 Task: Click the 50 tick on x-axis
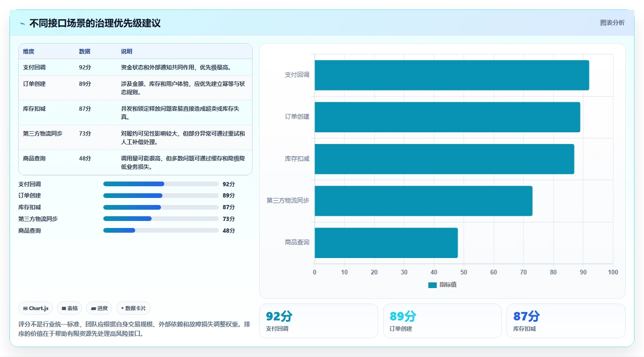coord(464,273)
